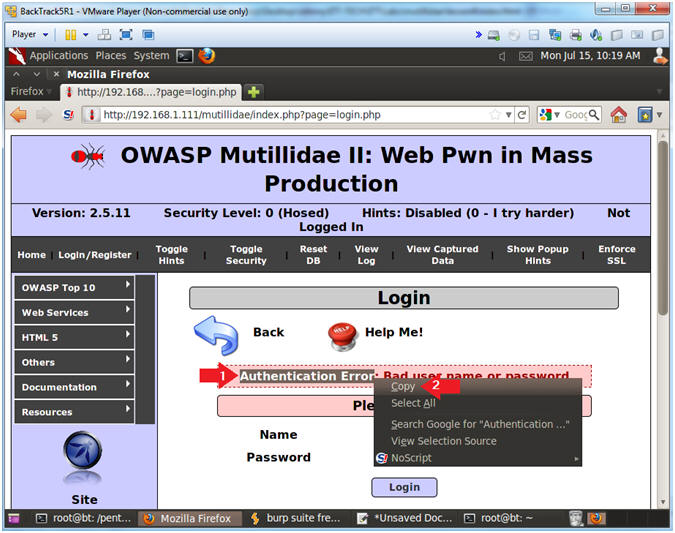Image resolution: width=675 pixels, height=533 pixels.
Task: Choose Copy from the context menu
Action: [x=478, y=387]
